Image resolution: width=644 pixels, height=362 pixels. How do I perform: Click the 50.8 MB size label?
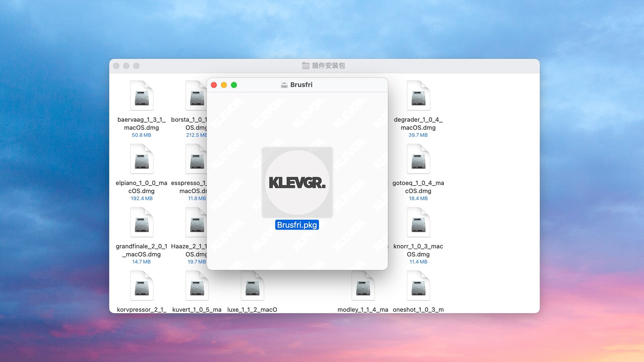142,135
